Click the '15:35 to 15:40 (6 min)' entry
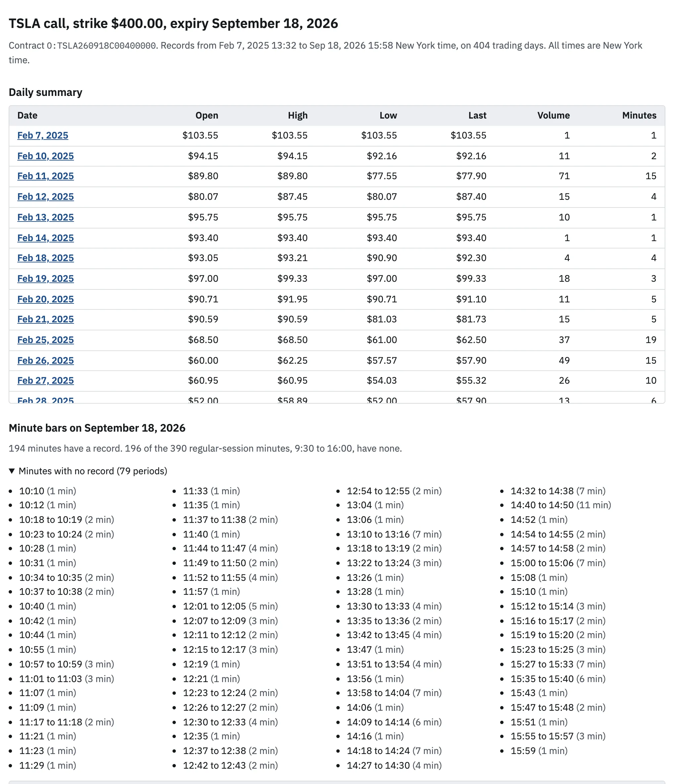This screenshot has height=784, width=674. (558, 679)
